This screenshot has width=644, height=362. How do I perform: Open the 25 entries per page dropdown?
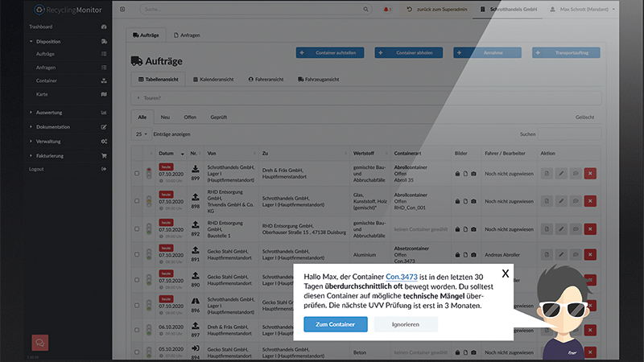tap(141, 134)
